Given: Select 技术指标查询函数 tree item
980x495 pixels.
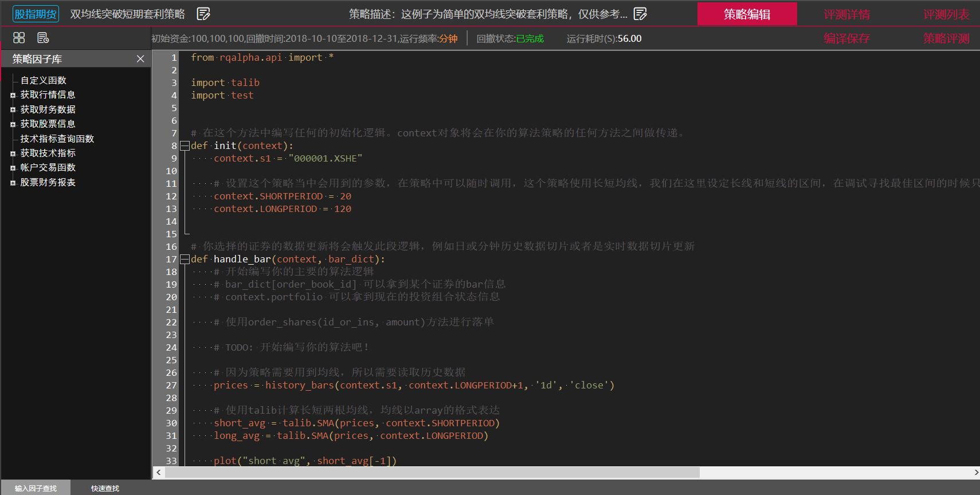Looking at the screenshot, I should coord(57,139).
